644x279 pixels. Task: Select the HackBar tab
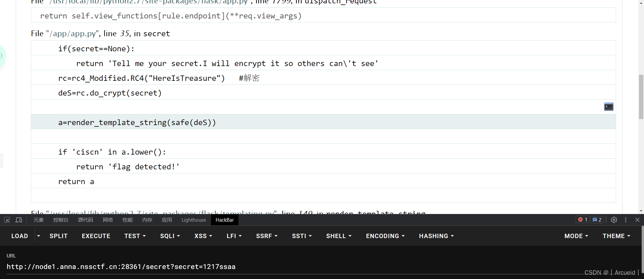(225, 220)
